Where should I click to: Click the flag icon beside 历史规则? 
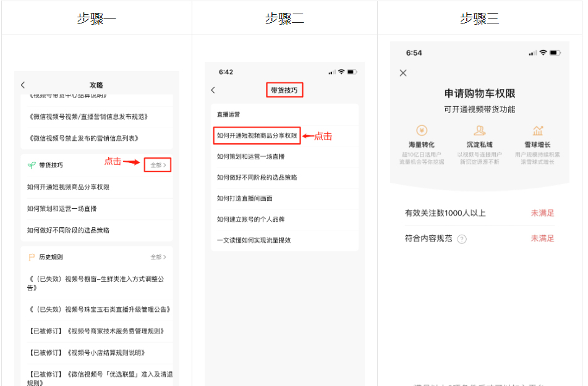coord(32,257)
